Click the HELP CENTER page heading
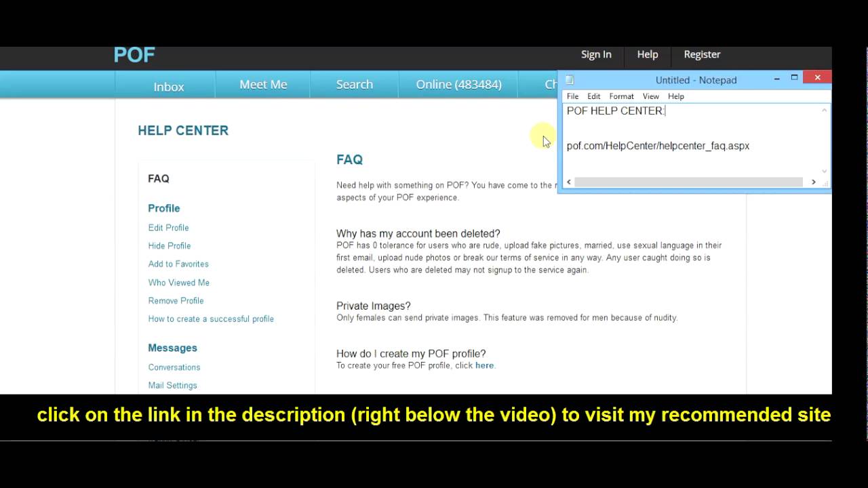Screen dimensions: 868x488 click(x=183, y=131)
